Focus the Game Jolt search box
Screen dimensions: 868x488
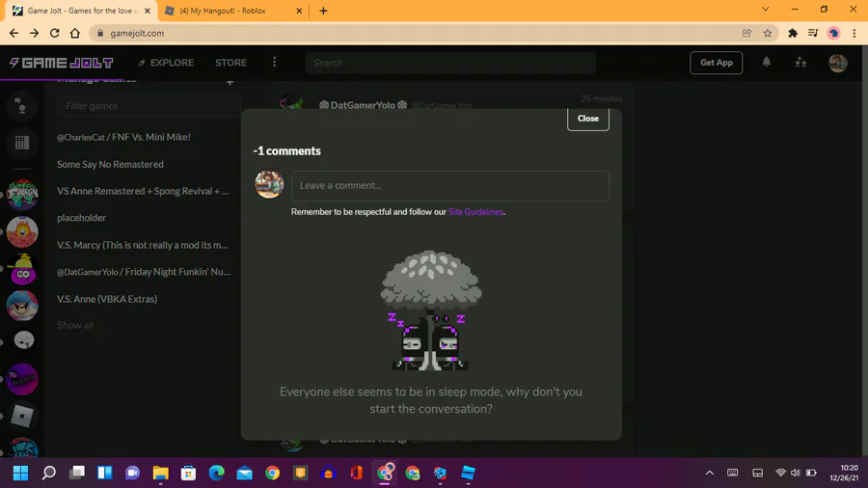(x=450, y=63)
